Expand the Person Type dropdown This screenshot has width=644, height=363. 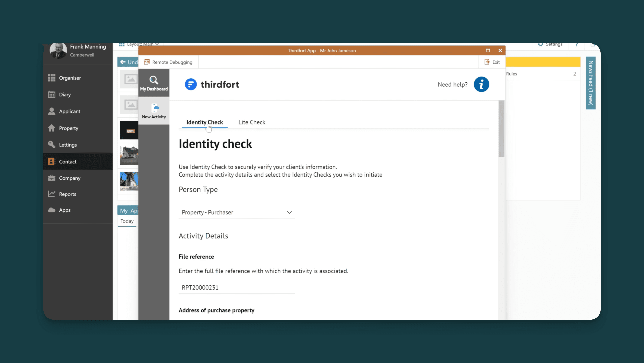pyautogui.click(x=236, y=212)
